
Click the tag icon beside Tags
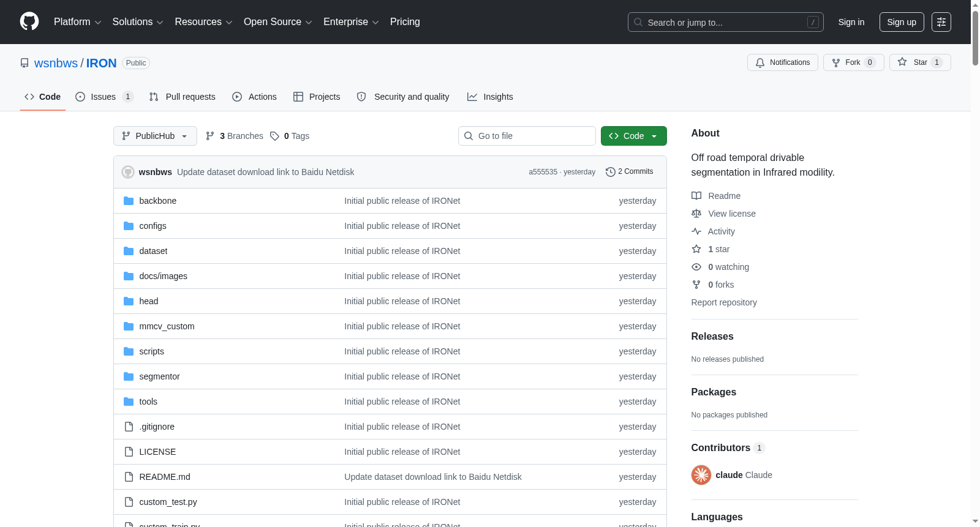(x=274, y=136)
